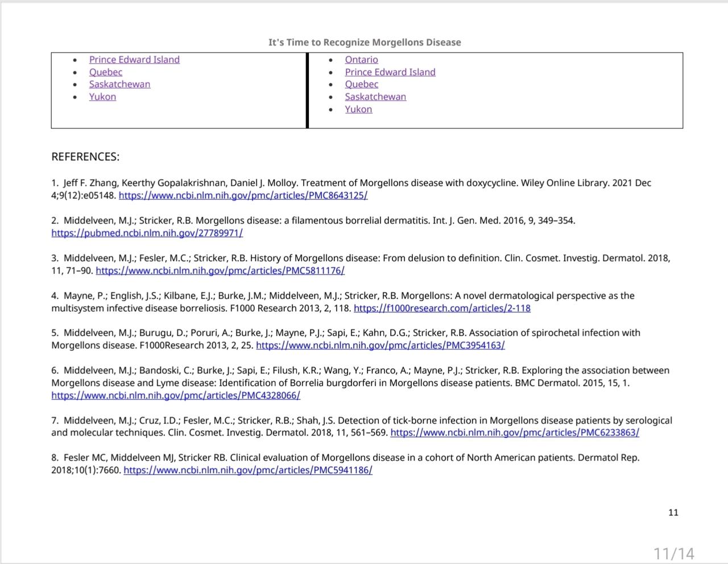The image size is (728, 564).
Task: Open pubmed 27789971 link
Action: tap(147, 233)
